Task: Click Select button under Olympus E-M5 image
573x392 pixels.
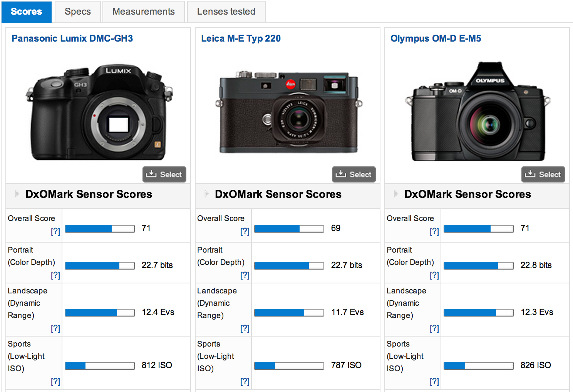Action: pos(543,174)
